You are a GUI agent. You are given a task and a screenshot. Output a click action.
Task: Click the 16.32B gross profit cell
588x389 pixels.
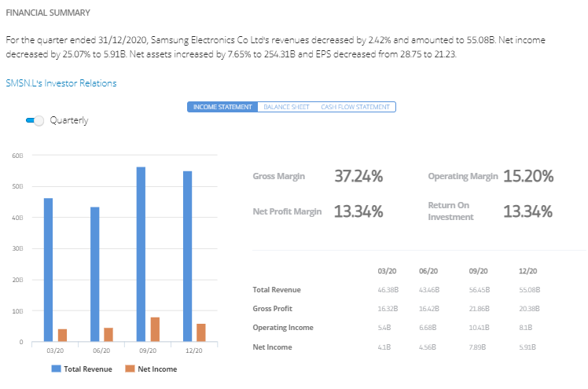[388, 309]
